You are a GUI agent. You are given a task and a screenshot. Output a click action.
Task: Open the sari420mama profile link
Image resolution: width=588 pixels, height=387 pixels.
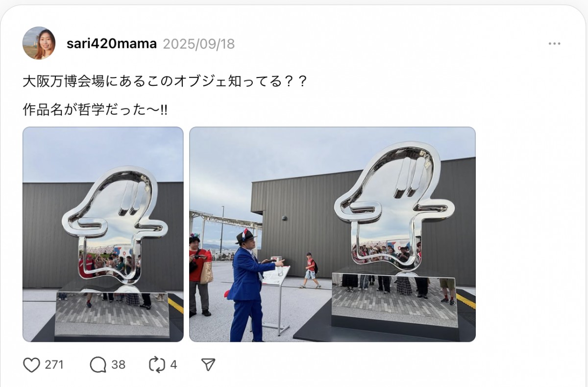pyautogui.click(x=112, y=44)
